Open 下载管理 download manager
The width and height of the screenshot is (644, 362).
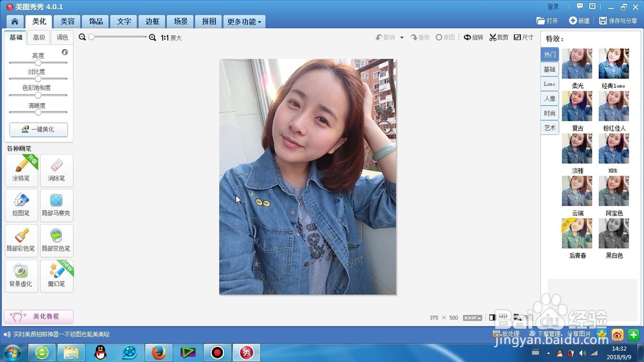tap(545, 334)
